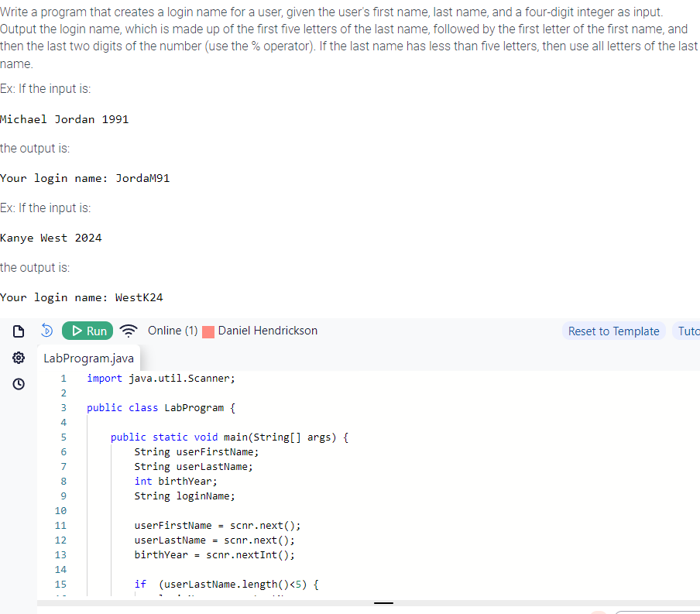The height and width of the screenshot is (614, 700).
Task: Click line number 3 in the gutter
Action: [x=63, y=408]
